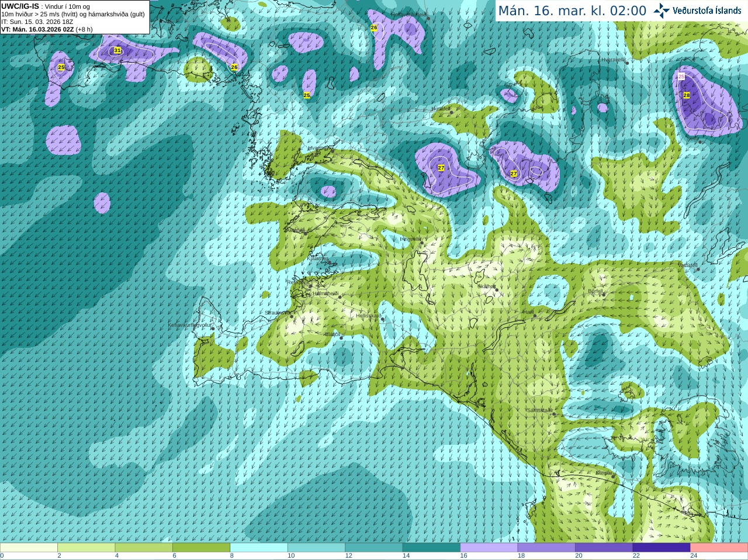Screen dimensions: 748x560
Task: Click the Veðurstofa Íslands name text
Action: pos(707,11)
